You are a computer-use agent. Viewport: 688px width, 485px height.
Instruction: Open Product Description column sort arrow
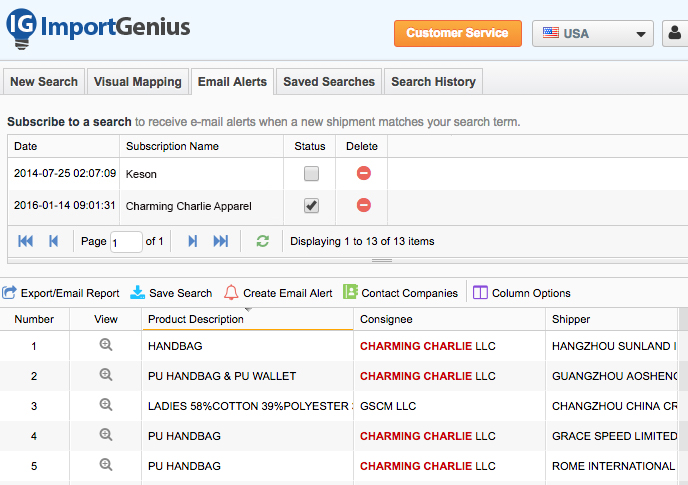pos(249,310)
